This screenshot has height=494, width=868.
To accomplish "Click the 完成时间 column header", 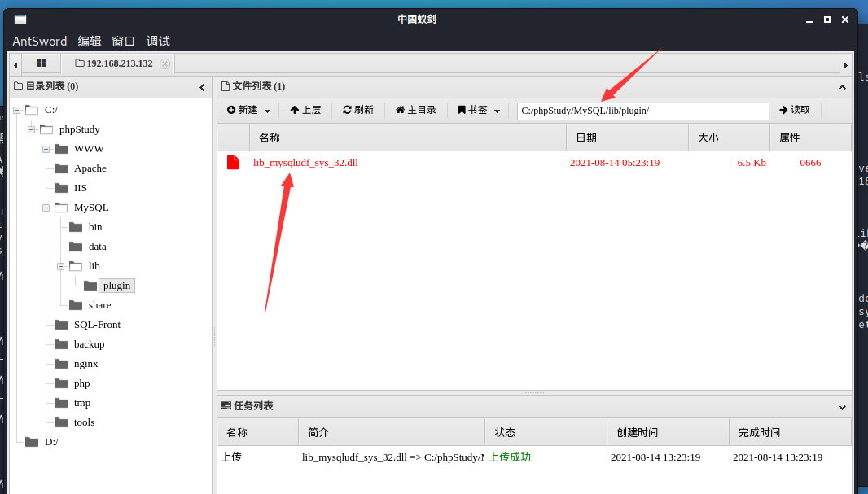I will [x=790, y=432].
